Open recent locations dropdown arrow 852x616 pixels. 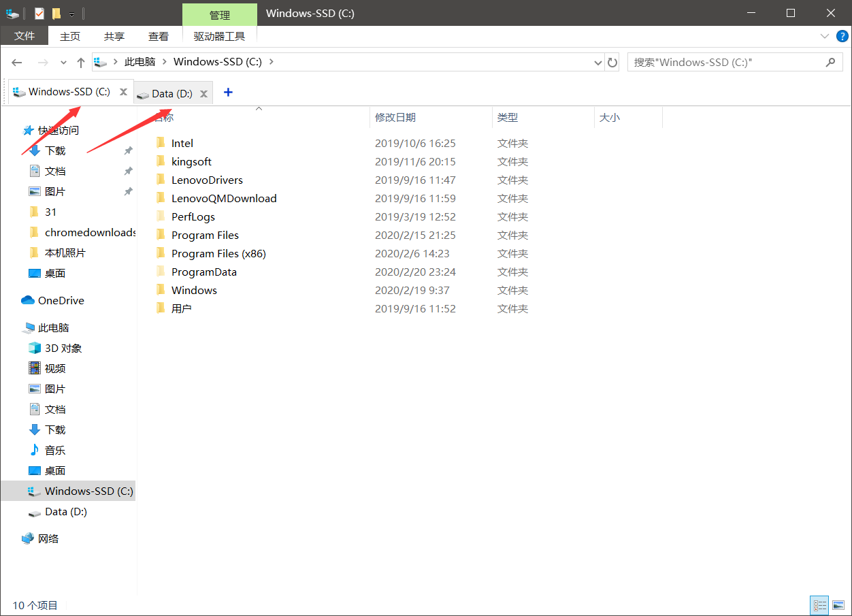coord(63,63)
